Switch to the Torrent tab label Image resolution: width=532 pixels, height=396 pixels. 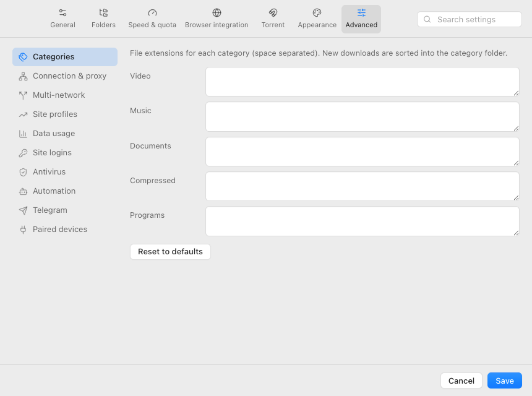coord(273,25)
